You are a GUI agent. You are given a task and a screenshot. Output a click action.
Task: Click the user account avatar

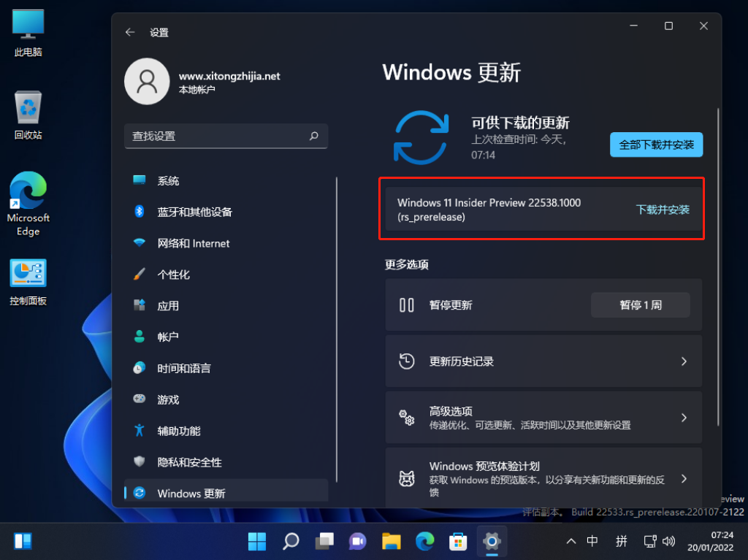pos(147,82)
